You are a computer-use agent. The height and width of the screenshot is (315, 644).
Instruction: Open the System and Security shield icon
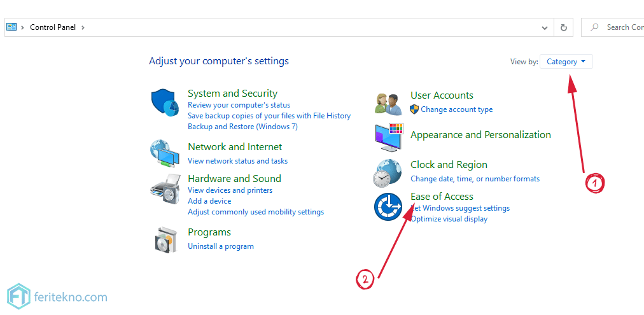pos(166,102)
